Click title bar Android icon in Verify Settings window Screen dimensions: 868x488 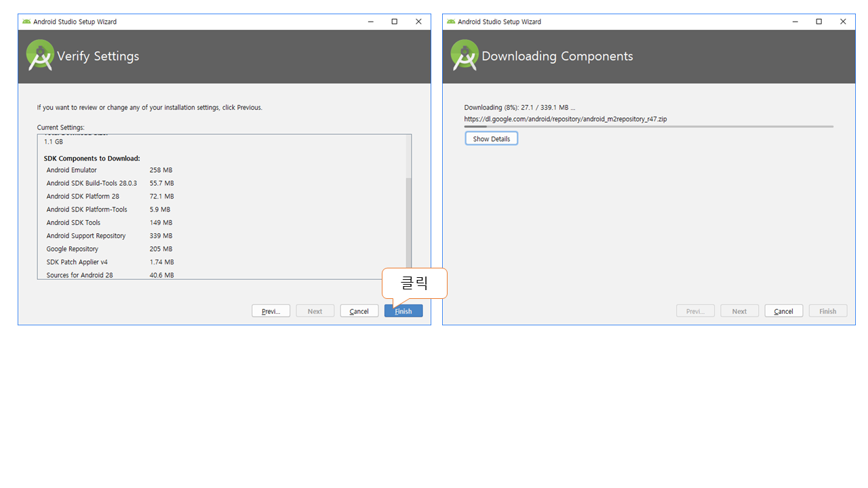click(26, 22)
